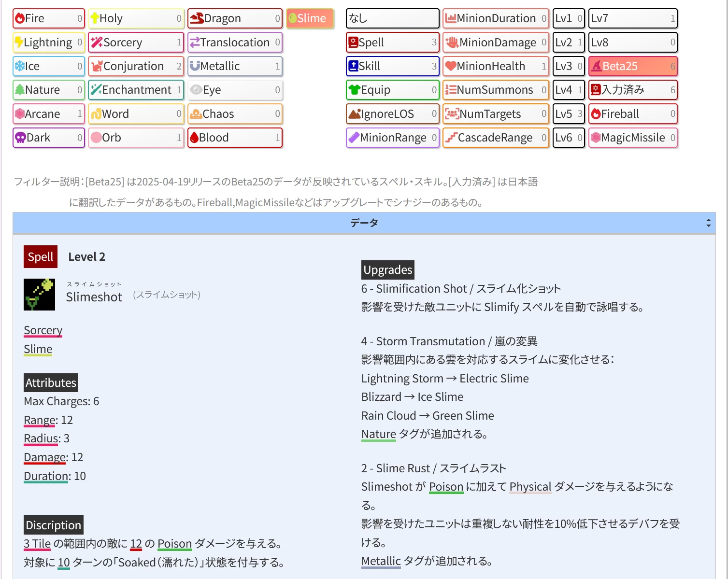Viewport: 728px width, 579px height.
Task: Disable the Beta25 filter
Action: coord(633,66)
